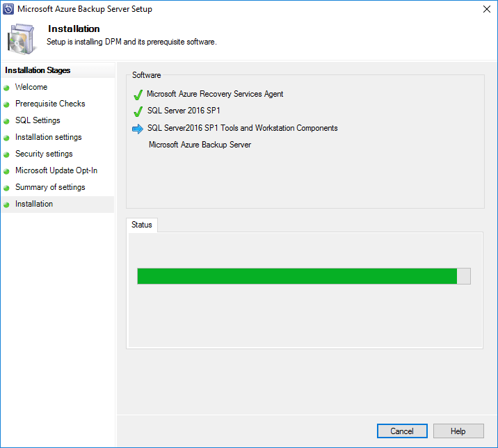Click green checkmark beside Recovery Services Agent
The width and height of the screenshot is (498, 448).
138,95
